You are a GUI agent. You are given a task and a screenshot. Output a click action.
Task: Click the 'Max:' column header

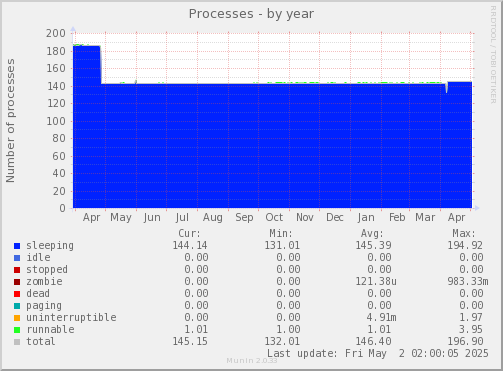(464, 233)
